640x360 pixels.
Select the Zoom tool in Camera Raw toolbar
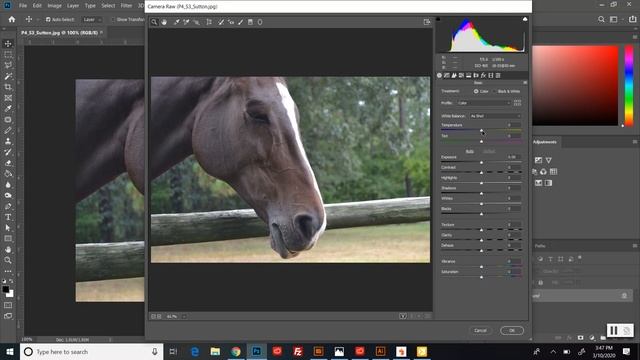point(154,22)
